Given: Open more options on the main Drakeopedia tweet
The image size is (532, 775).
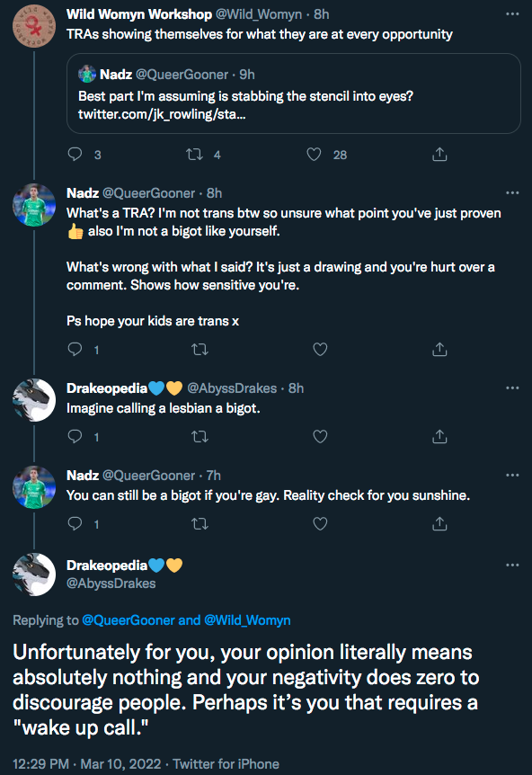Looking at the screenshot, I should [x=513, y=565].
